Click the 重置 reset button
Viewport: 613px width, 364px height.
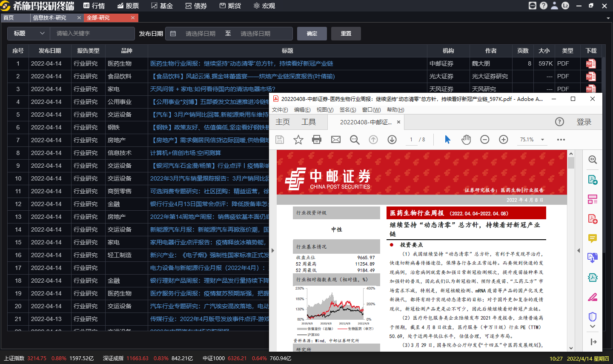tap(346, 33)
